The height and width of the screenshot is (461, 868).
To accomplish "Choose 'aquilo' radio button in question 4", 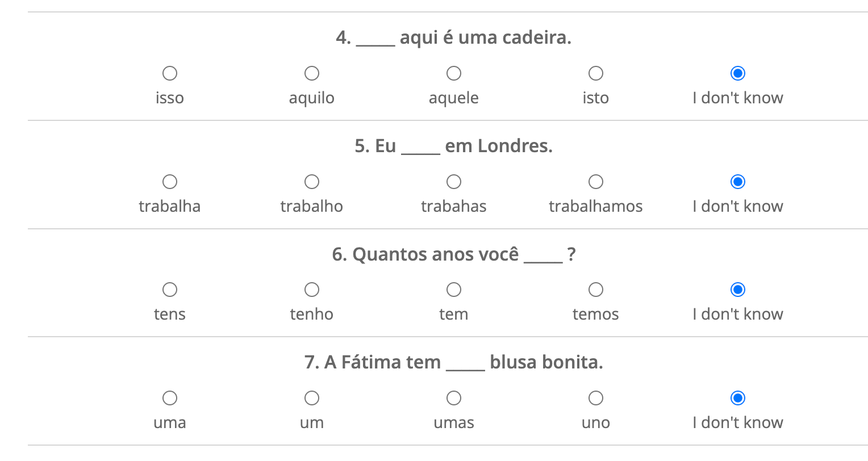I will tap(312, 73).
